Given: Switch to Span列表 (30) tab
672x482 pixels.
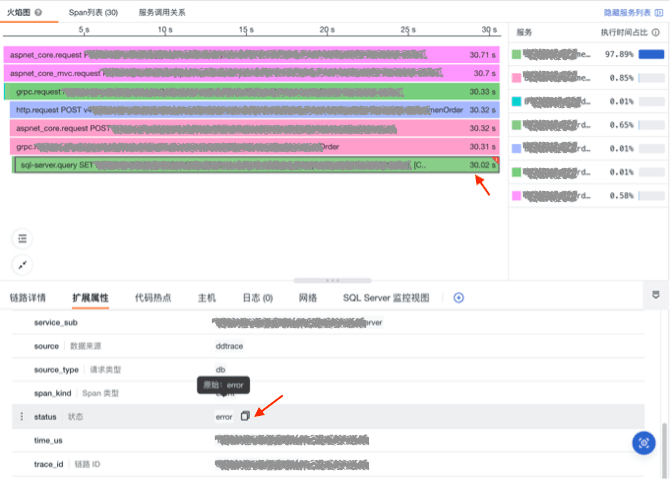Looking at the screenshot, I should coord(93,12).
